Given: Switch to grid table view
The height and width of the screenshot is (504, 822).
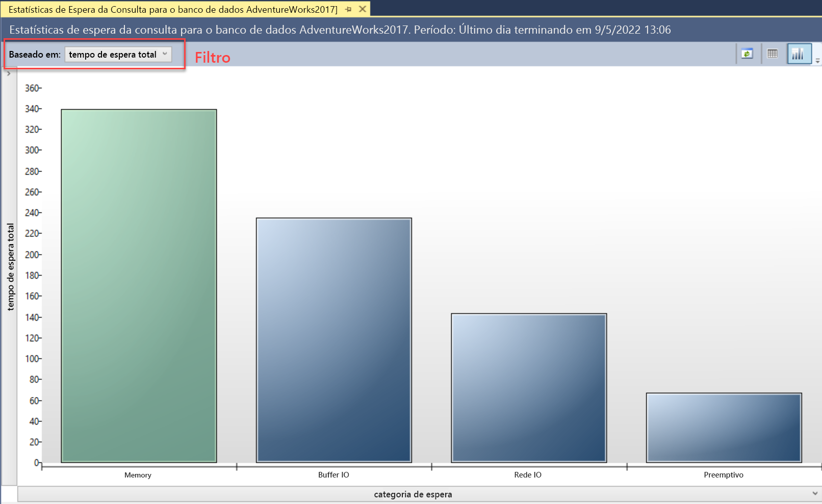Looking at the screenshot, I should coord(773,54).
